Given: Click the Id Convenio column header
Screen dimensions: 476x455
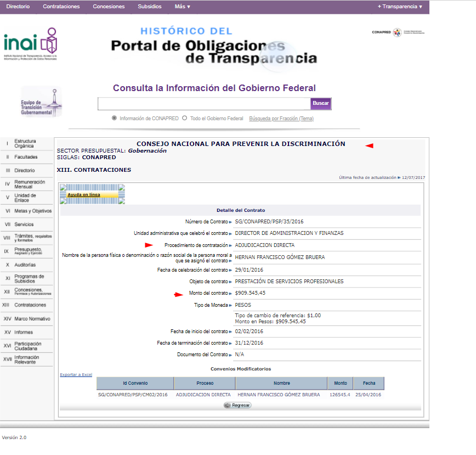Looking at the screenshot, I should (x=135, y=383).
